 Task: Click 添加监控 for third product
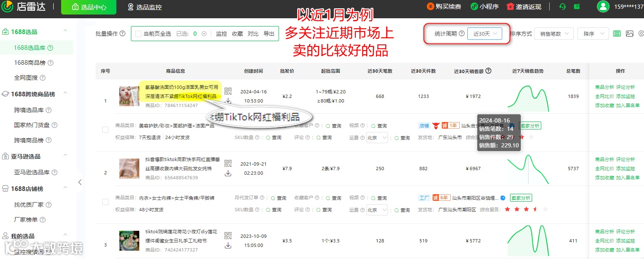625,241
